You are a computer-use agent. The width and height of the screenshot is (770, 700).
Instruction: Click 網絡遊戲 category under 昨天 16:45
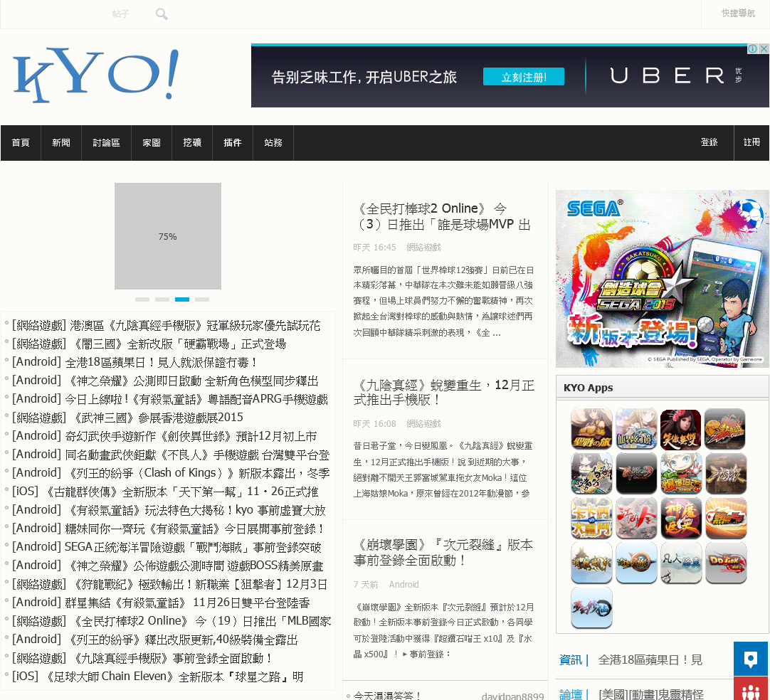click(424, 248)
